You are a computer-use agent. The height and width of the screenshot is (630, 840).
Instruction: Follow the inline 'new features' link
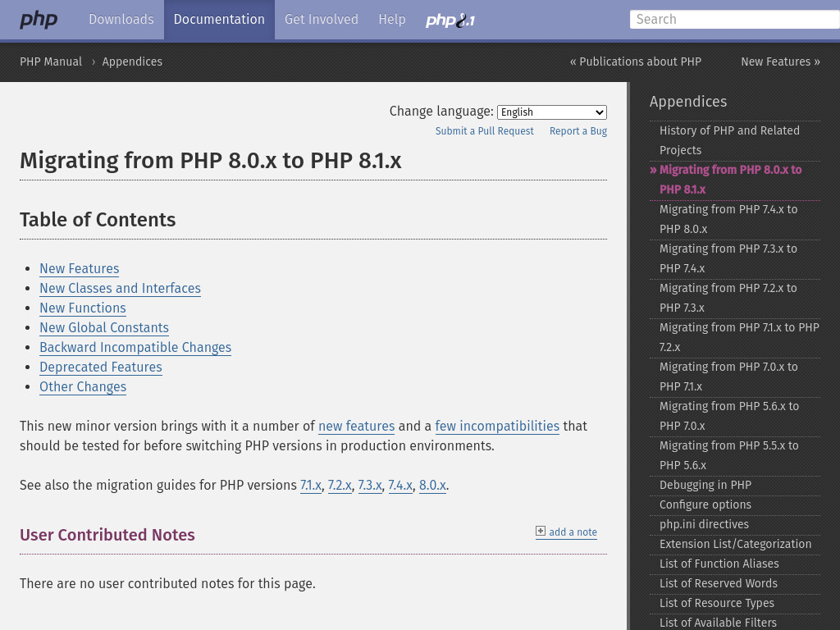coord(356,427)
